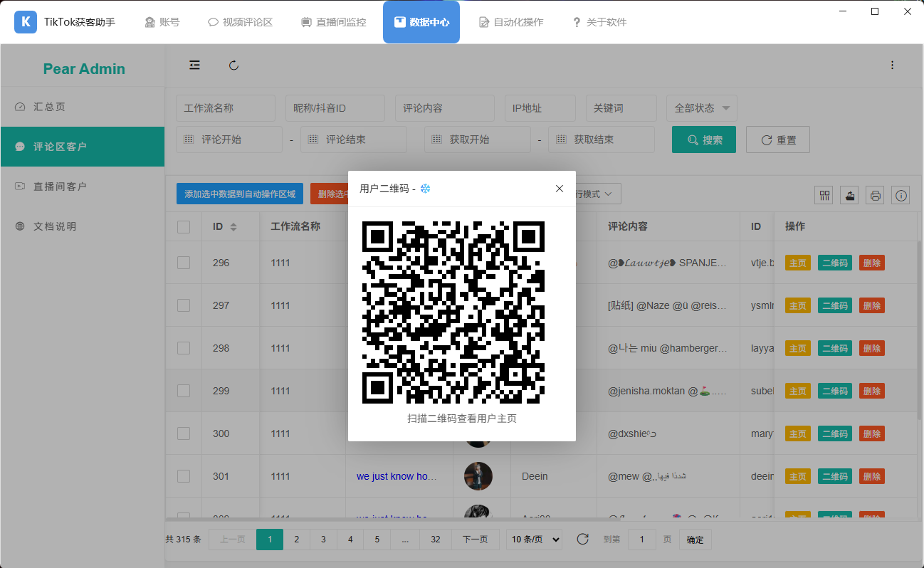Click the Deein avatar thumbnail
Viewport: 924px width, 568px height.
pos(478,476)
